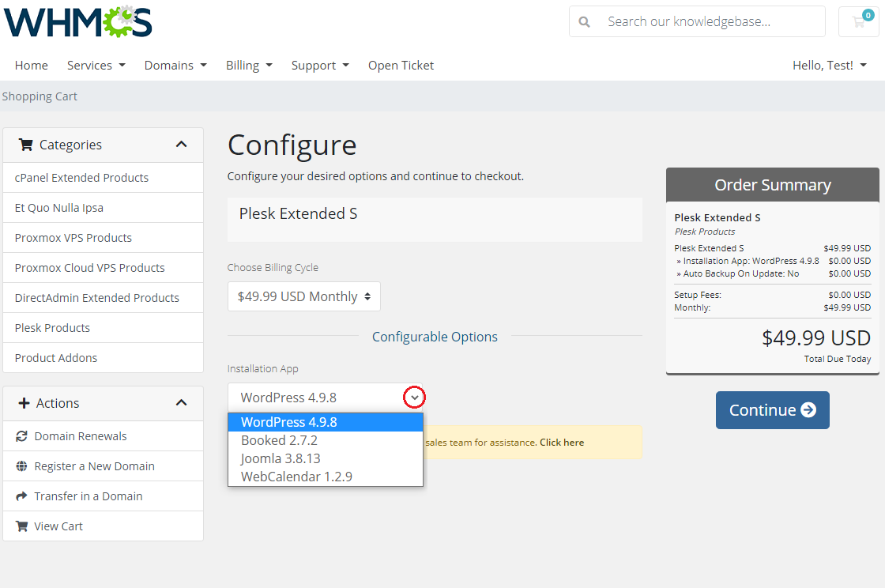Go to Domain Renewals
The height and width of the screenshot is (588, 885).
pyautogui.click(x=103, y=436)
